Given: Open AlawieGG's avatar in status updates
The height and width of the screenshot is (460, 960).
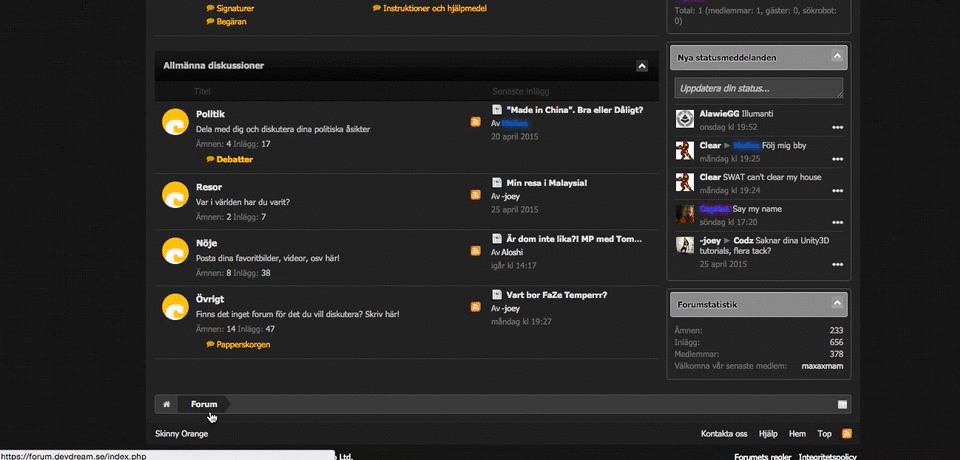Looking at the screenshot, I should click(685, 120).
